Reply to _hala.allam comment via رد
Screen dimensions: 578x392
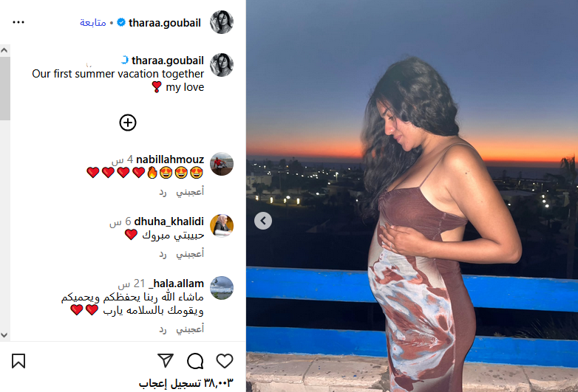163,329
